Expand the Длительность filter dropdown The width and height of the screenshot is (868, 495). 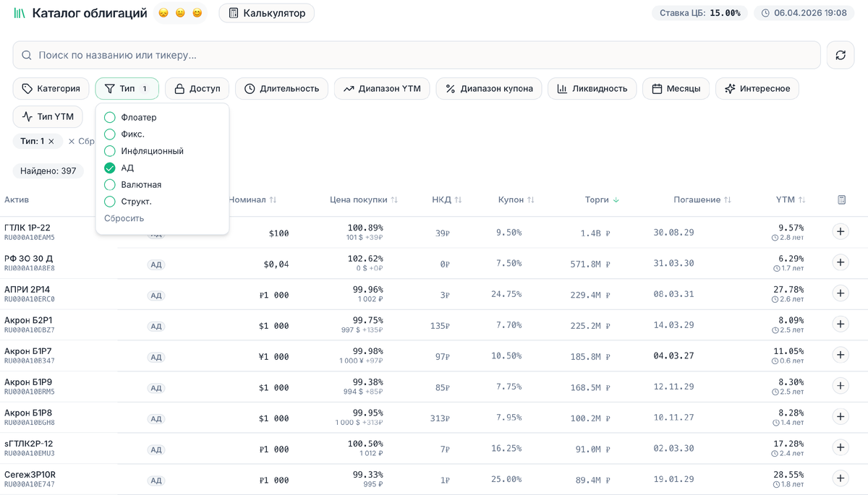pos(281,89)
